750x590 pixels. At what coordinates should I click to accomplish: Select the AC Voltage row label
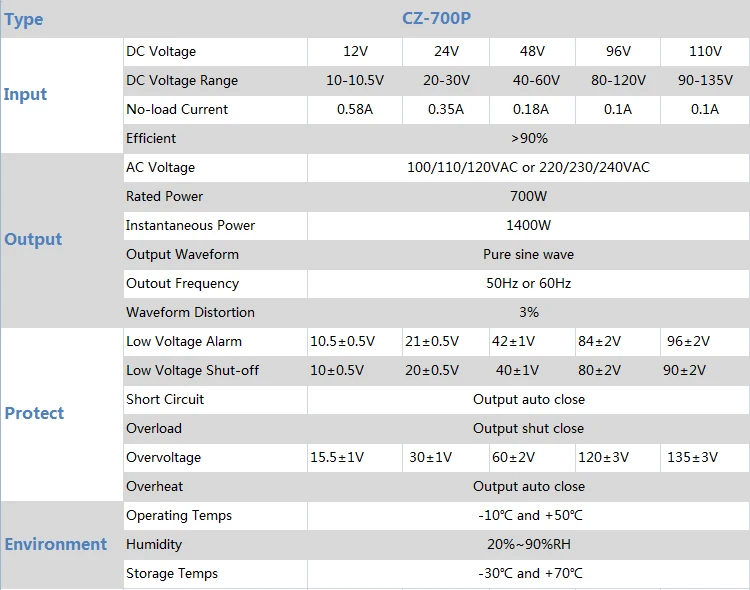click(x=161, y=167)
